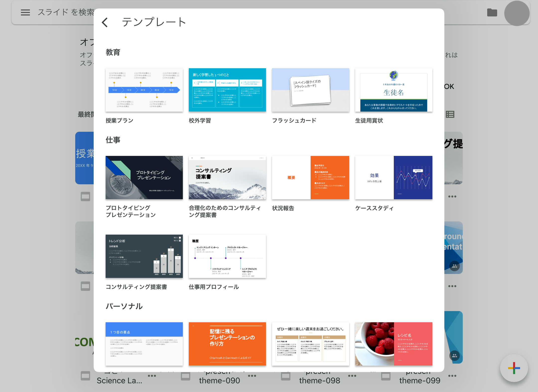Open the theme-090 file name
The height and width of the screenshot is (392, 538).
click(219, 381)
